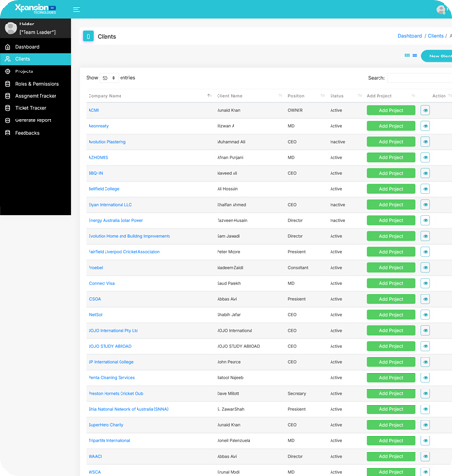
Task: Sort by Status column
Action: [x=346, y=96]
